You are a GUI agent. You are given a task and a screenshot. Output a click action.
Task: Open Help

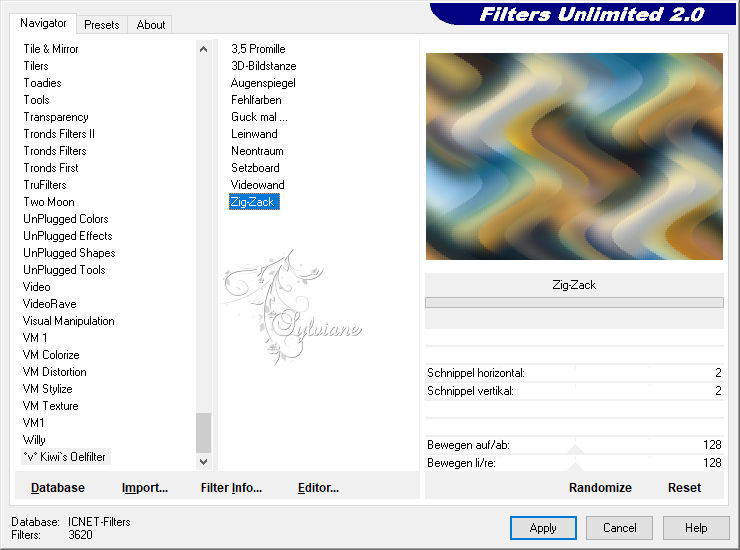(x=696, y=528)
